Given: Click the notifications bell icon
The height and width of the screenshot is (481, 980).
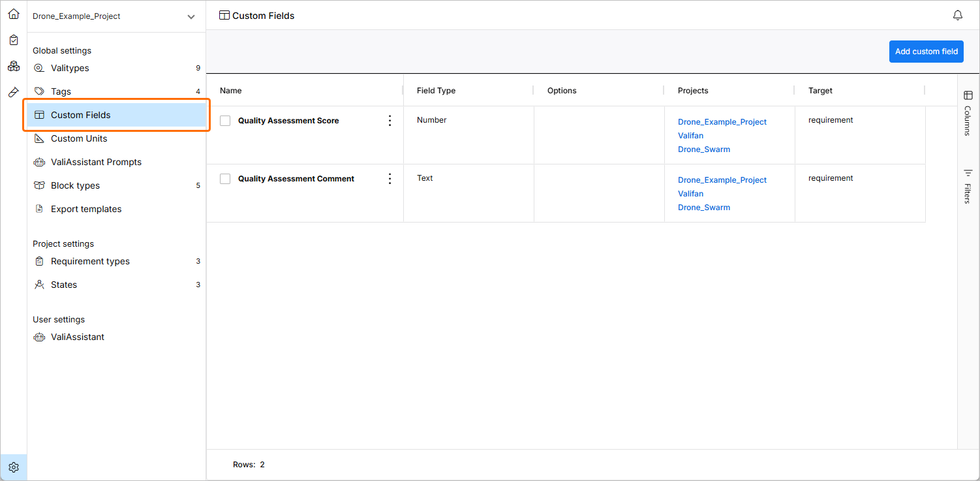Looking at the screenshot, I should click(957, 16).
